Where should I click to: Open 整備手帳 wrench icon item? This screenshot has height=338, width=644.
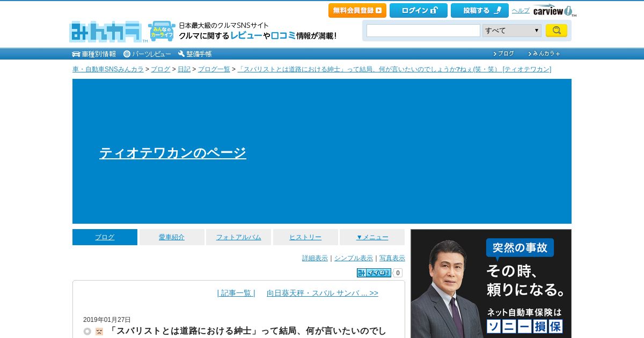pyautogui.click(x=195, y=54)
